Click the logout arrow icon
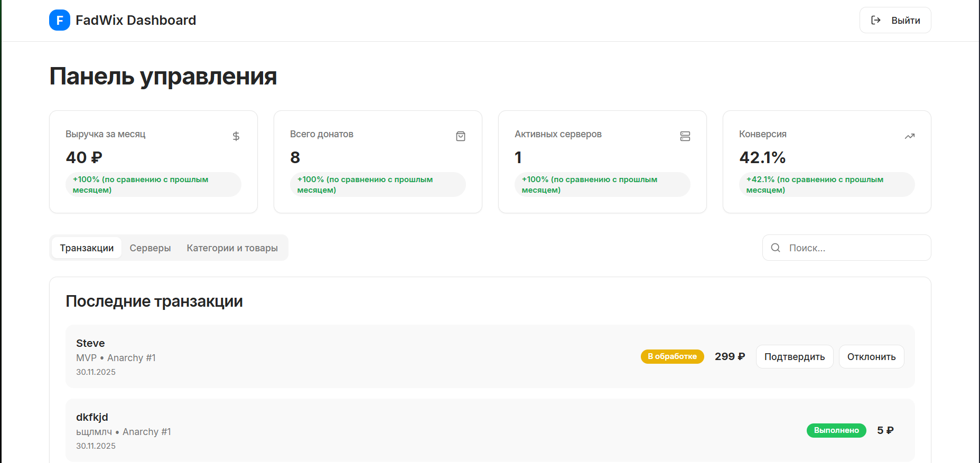The width and height of the screenshot is (980, 463). (x=876, y=20)
